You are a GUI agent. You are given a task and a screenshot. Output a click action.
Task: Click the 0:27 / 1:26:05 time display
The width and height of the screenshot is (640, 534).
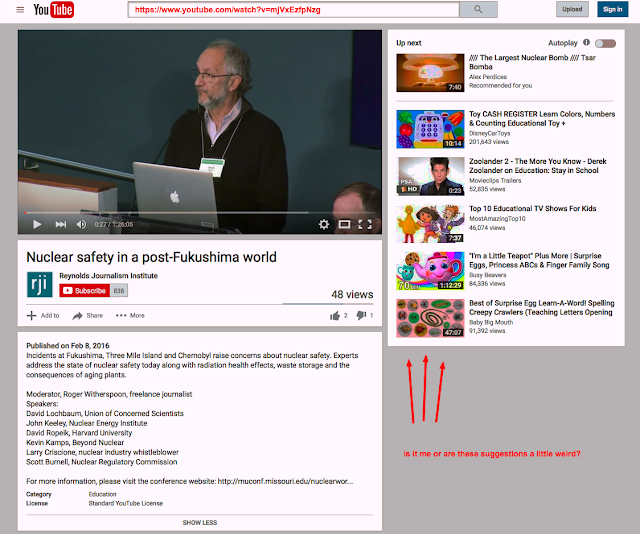point(113,225)
